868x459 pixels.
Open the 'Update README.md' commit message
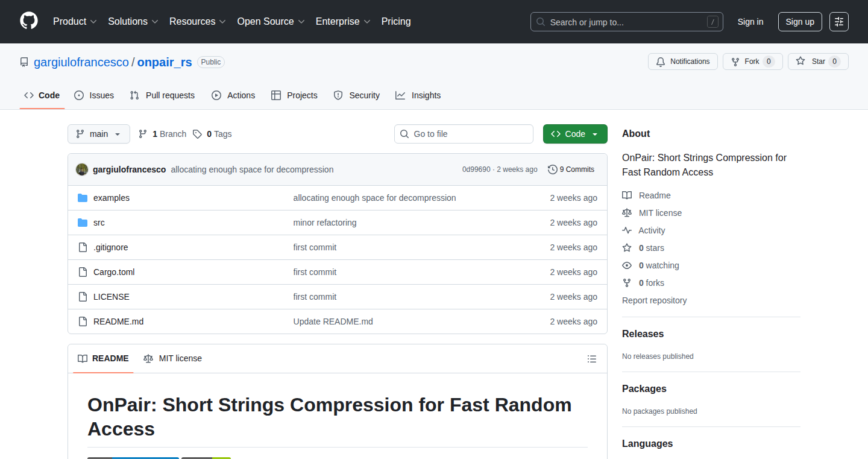coord(333,321)
